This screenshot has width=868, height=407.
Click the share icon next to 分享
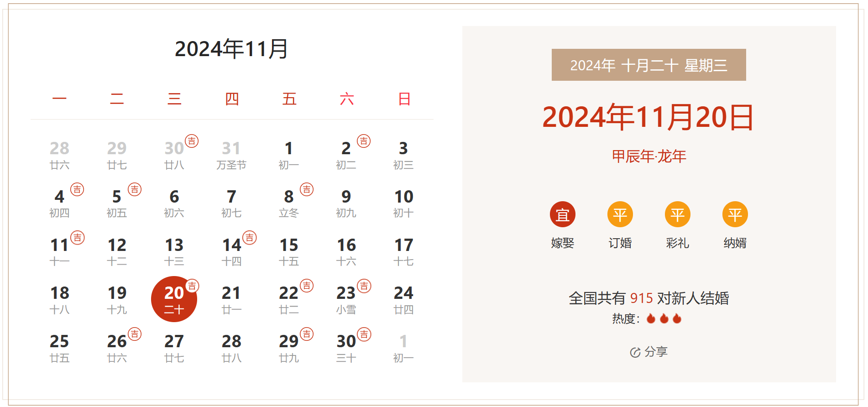click(x=635, y=352)
